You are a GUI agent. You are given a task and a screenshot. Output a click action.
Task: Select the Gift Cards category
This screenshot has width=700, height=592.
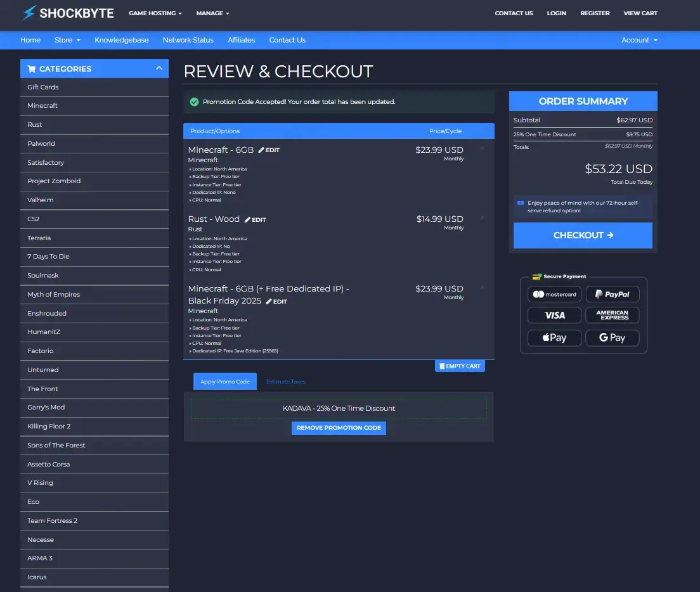click(x=94, y=87)
